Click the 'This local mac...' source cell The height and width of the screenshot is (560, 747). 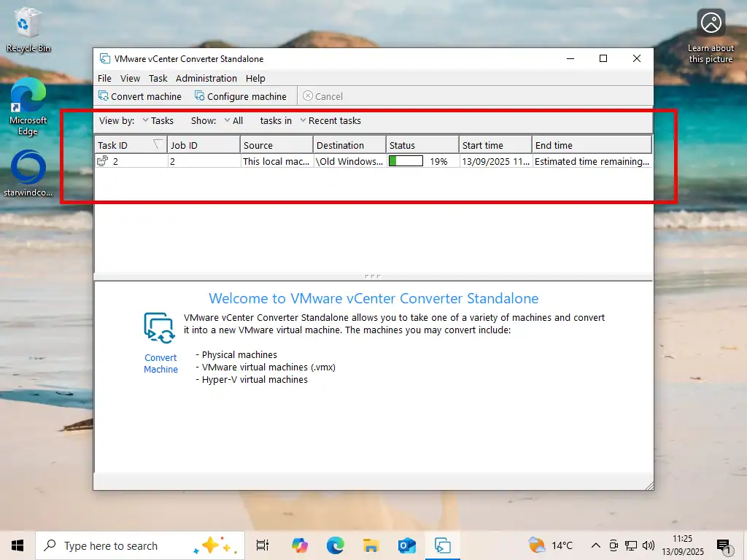276,161
